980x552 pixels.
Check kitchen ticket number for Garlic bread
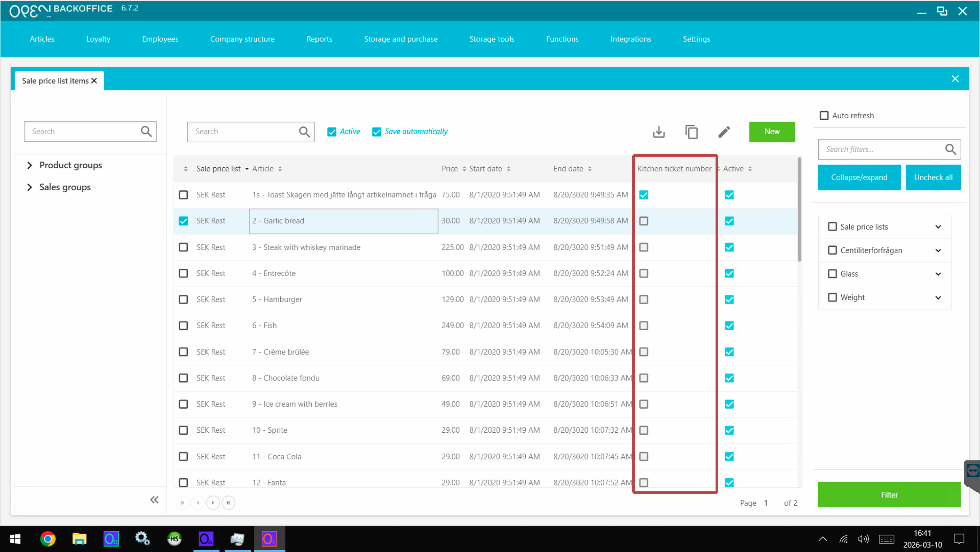pyautogui.click(x=643, y=221)
